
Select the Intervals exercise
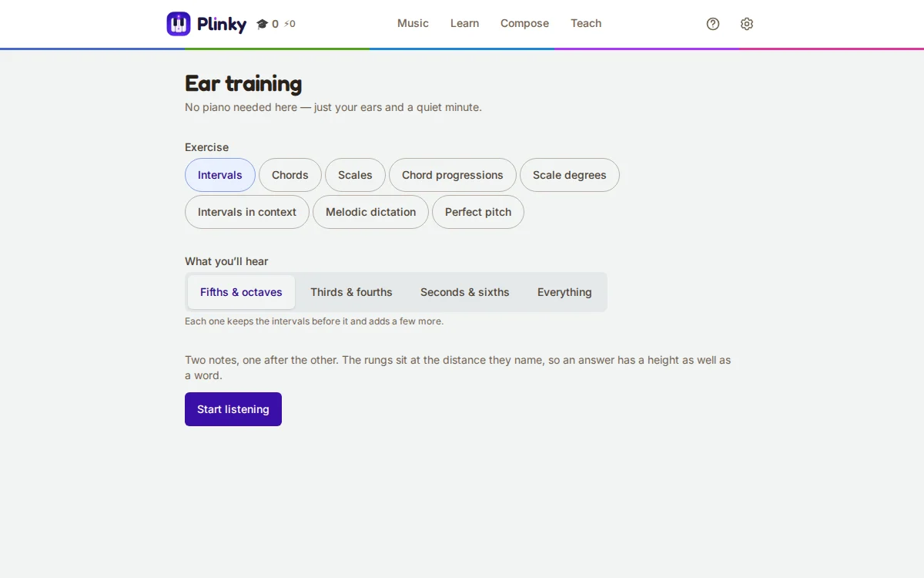220,175
